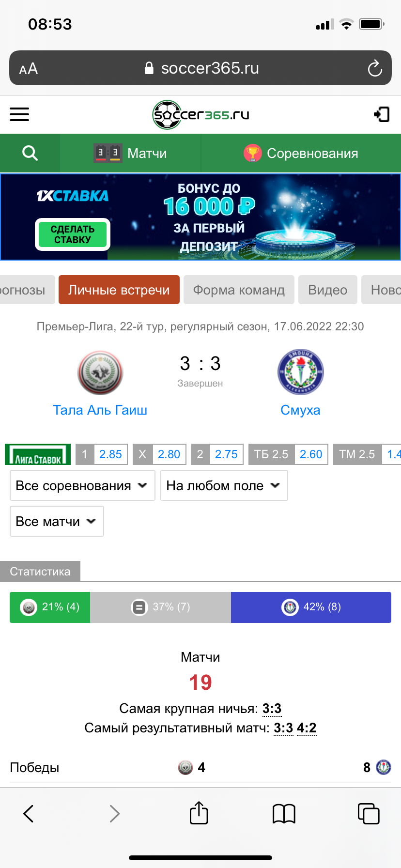Open the На любом поле dropdown
This screenshot has height=868, width=401.
tap(224, 485)
